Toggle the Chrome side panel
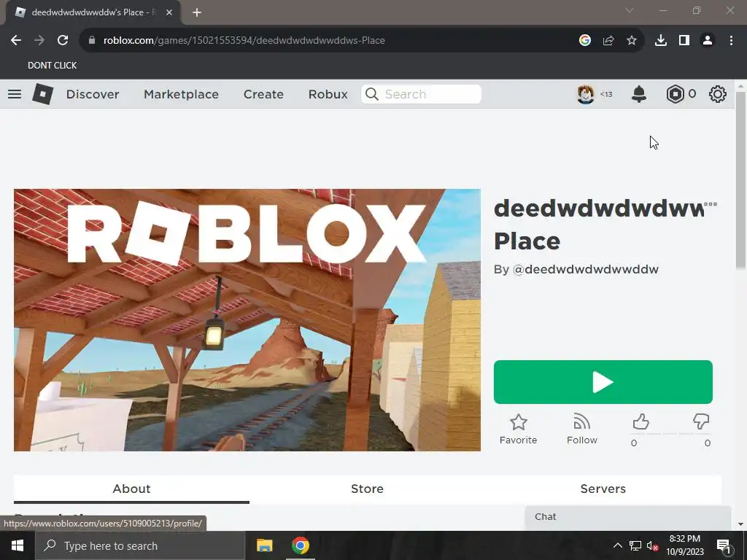 click(x=684, y=41)
